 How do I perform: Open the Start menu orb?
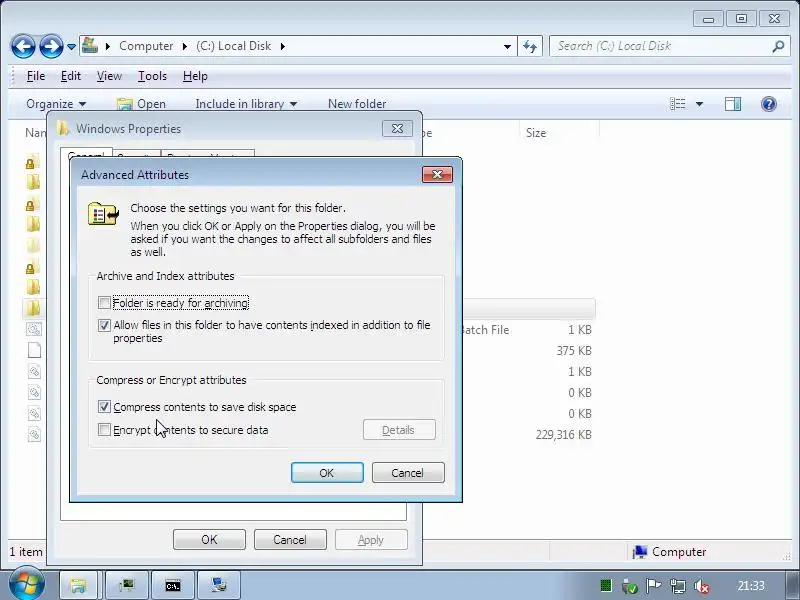pos(26,584)
